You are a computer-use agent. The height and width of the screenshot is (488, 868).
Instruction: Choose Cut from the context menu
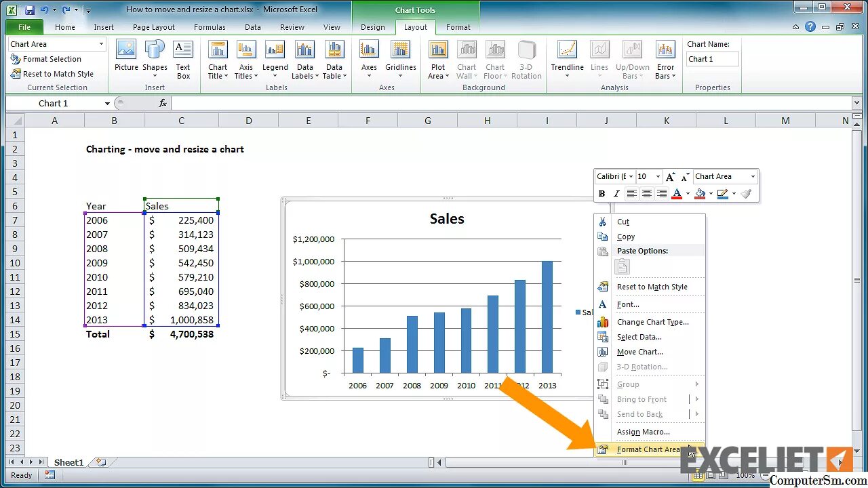coord(623,222)
